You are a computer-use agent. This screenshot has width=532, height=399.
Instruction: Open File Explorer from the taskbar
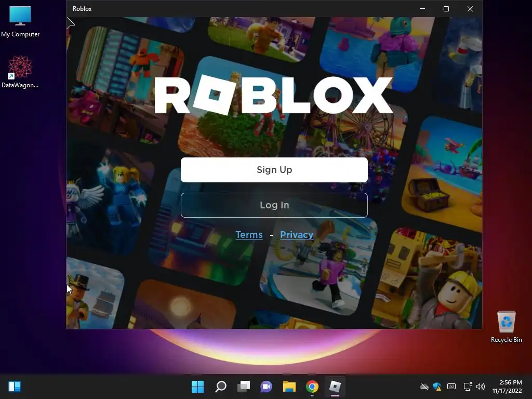point(289,387)
